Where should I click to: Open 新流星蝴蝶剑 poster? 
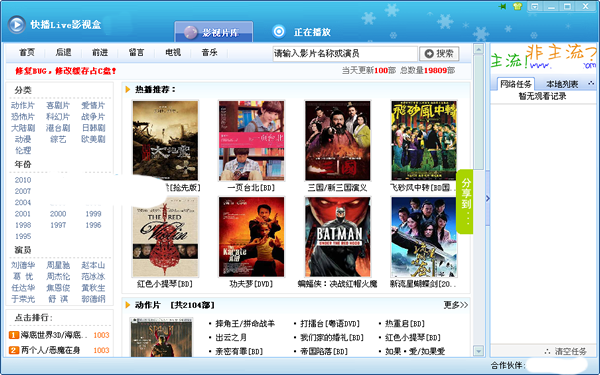point(424,237)
